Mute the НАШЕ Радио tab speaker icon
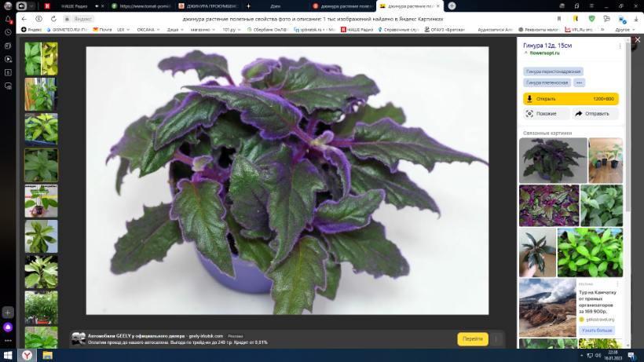The width and height of the screenshot is (644, 362). (x=97, y=6)
